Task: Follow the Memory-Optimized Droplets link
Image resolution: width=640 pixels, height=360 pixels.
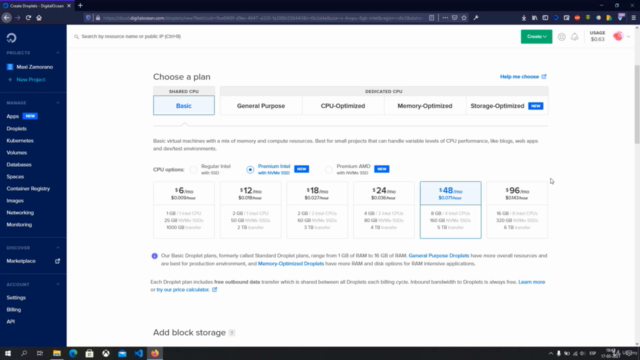Action: (x=291, y=264)
